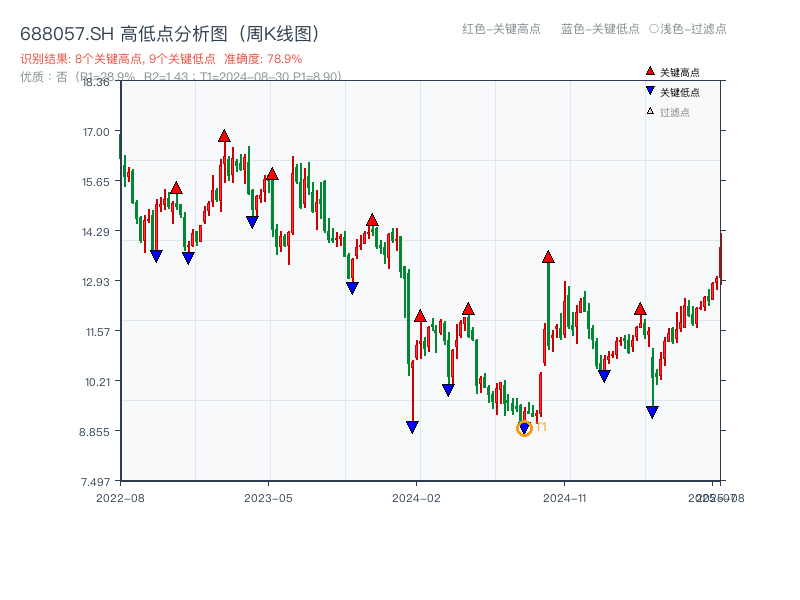
Task: Select the circle icon before 浅色-过滤点
Action: 654,29
